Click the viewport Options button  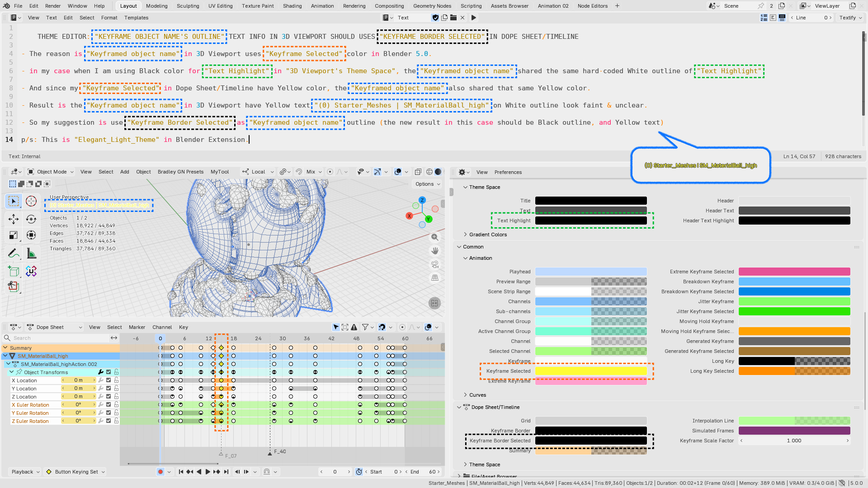428,184
